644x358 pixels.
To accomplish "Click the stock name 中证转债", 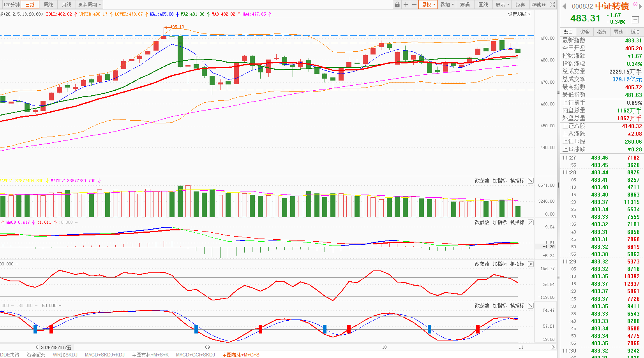I will click(x=612, y=6).
